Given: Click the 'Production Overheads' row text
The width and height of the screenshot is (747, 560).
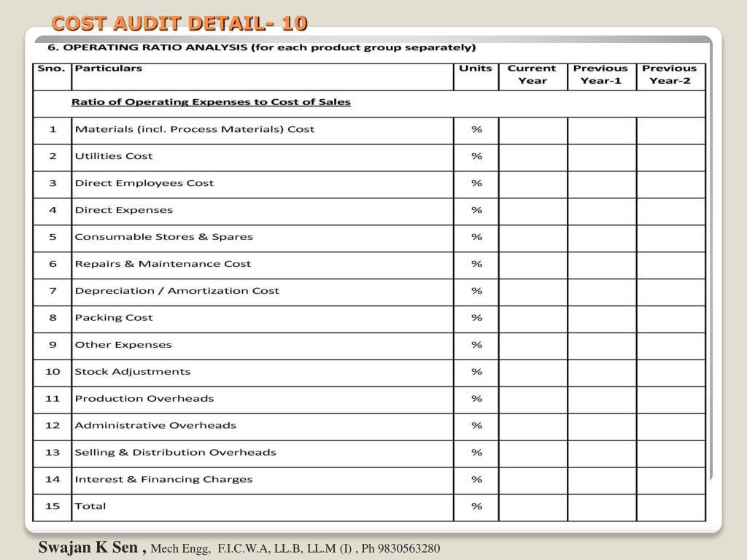Looking at the screenshot, I should pos(144,399).
